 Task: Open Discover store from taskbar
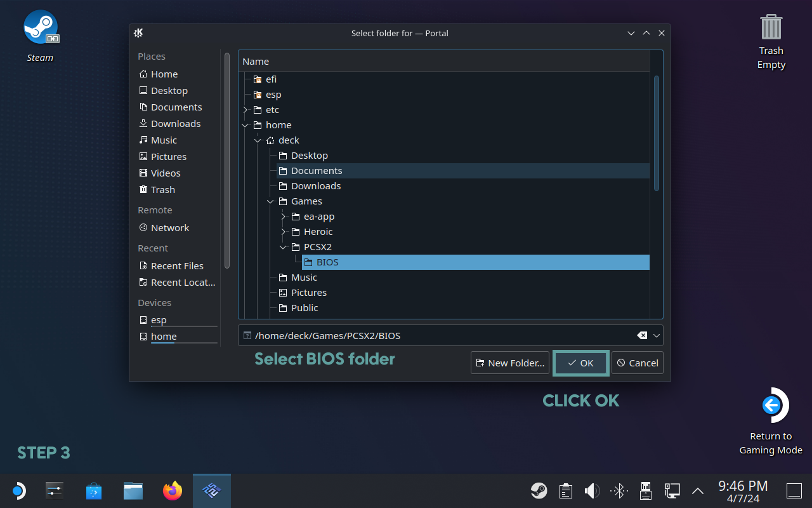coord(94,491)
